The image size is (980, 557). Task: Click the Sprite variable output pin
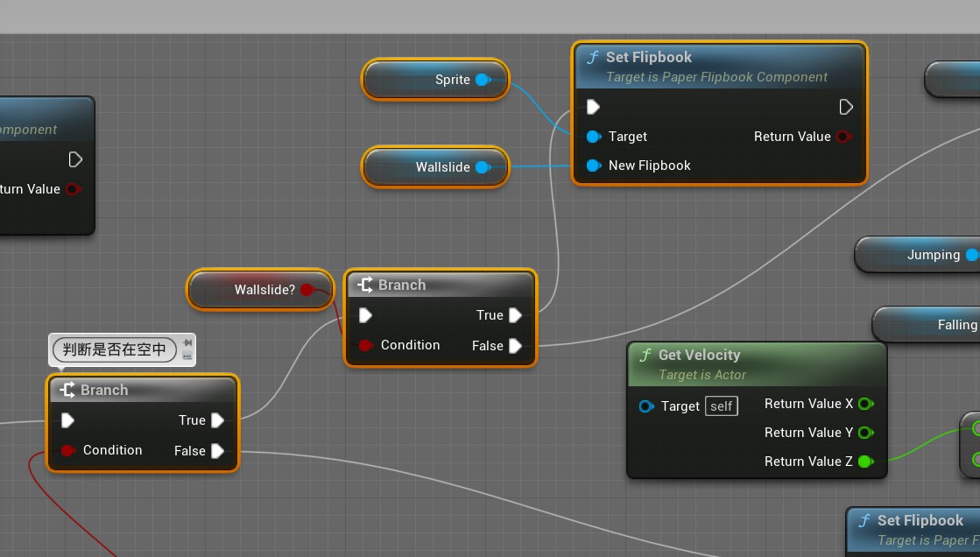pos(483,80)
